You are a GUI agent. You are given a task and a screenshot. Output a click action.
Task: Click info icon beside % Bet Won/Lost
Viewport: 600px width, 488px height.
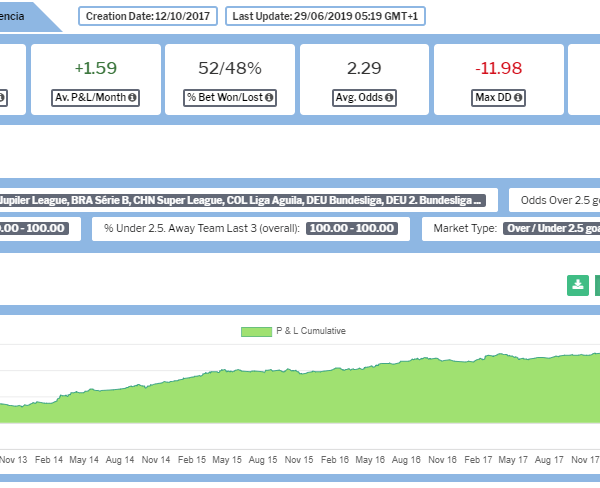coord(269,98)
